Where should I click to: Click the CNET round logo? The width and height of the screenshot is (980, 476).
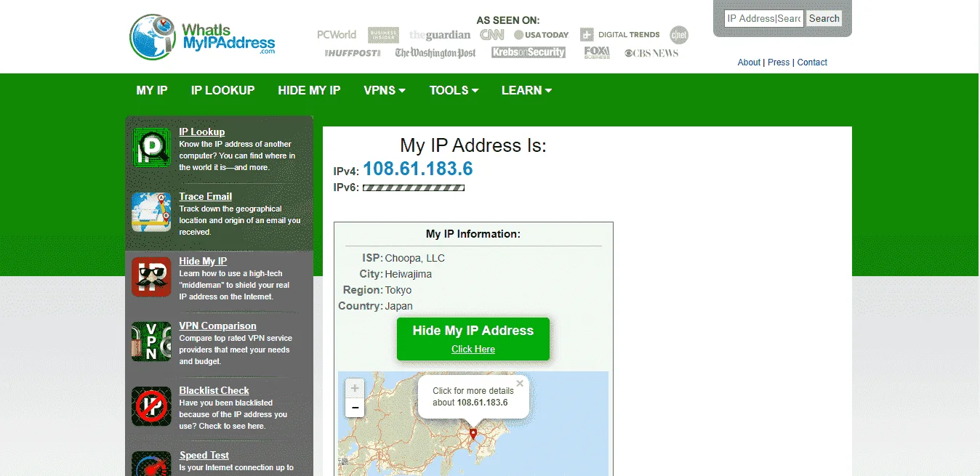[x=679, y=34]
